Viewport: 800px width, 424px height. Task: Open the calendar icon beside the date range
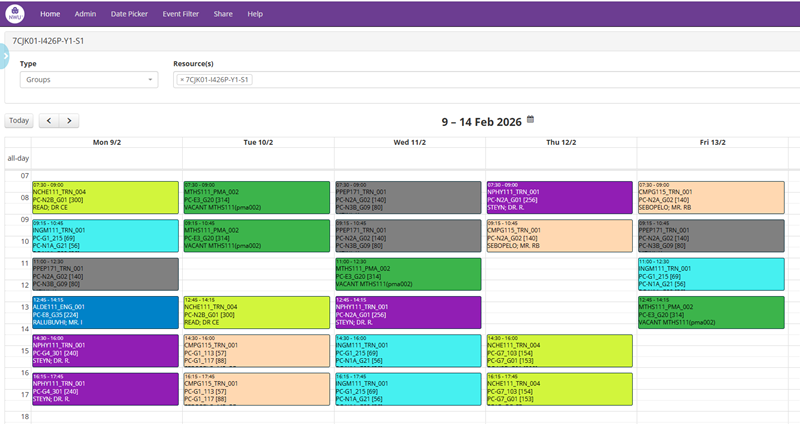(x=531, y=119)
